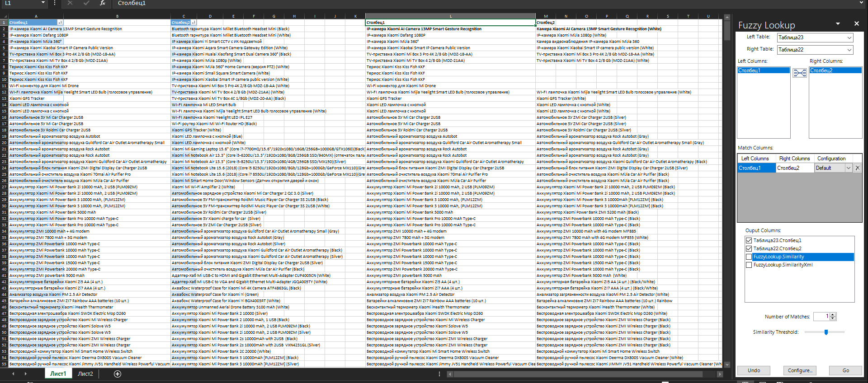This screenshot has width=868, height=383.
Task: Click the insert function fx icon
Action: click(103, 3)
